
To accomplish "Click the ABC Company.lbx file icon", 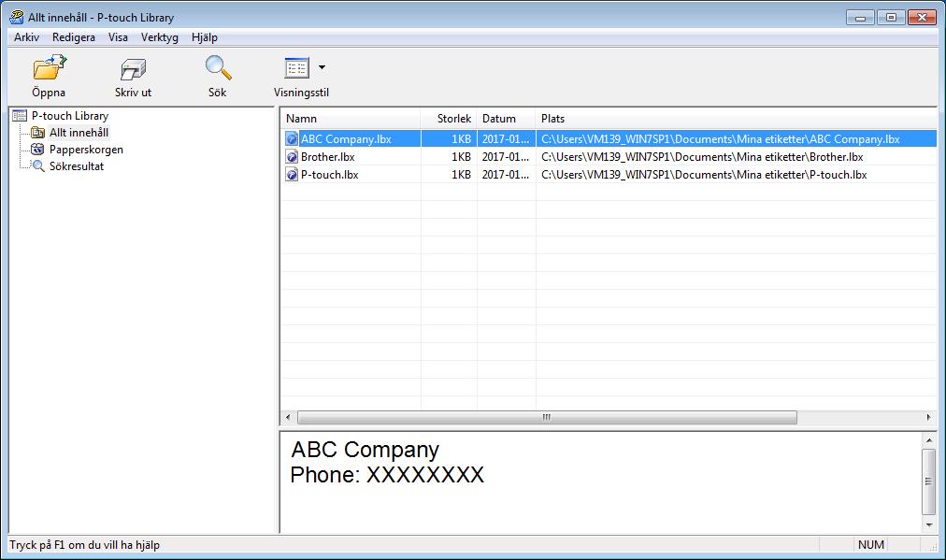I will pyautogui.click(x=292, y=138).
